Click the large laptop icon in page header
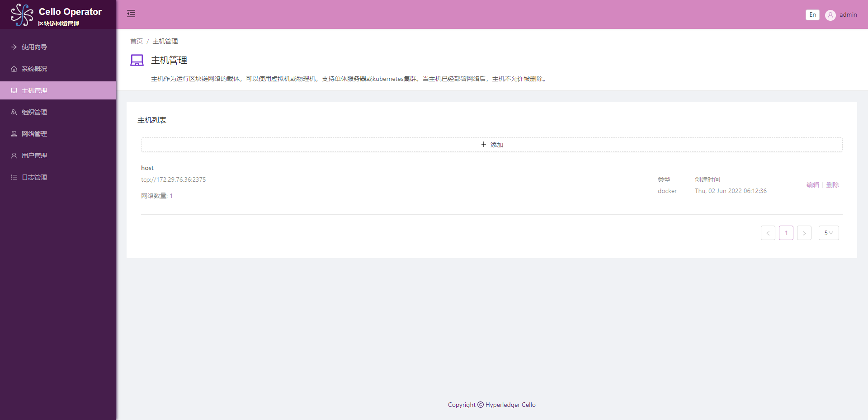 pos(137,60)
